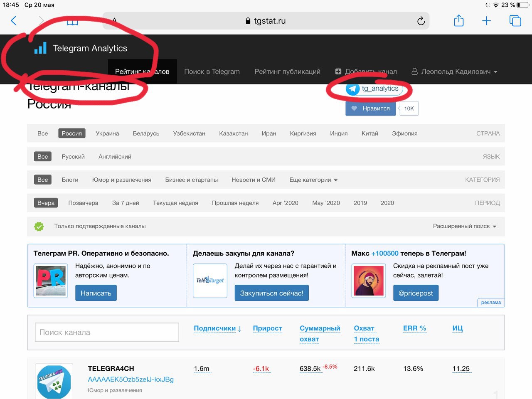Screen dimensions: 532x399
Task: Open the Telegram Analytics home link
Action: point(90,48)
